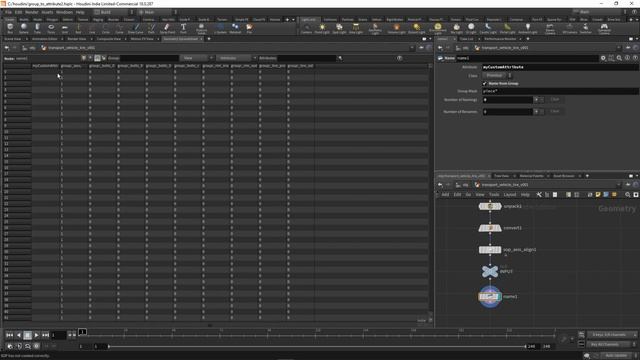640x360 pixels.
Task: Open the Intrinsics dropdown in spreadsheet
Action: pos(236,58)
